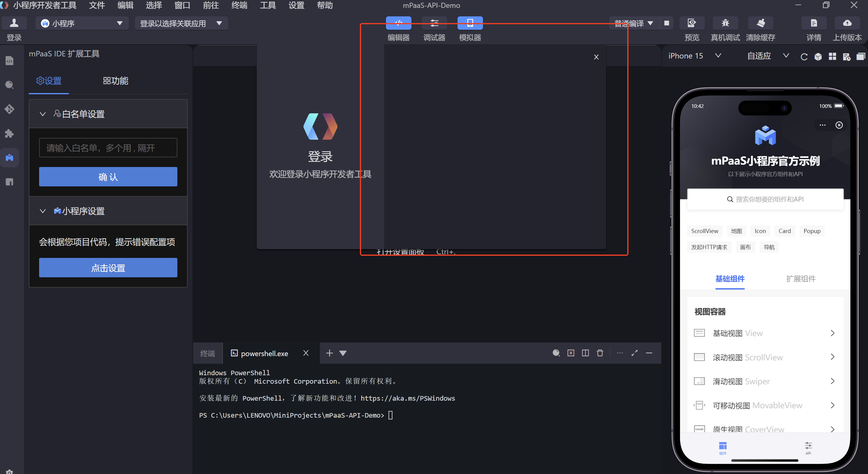Collapse the whitelist settings section
This screenshot has width=868, height=474.
tap(43, 114)
